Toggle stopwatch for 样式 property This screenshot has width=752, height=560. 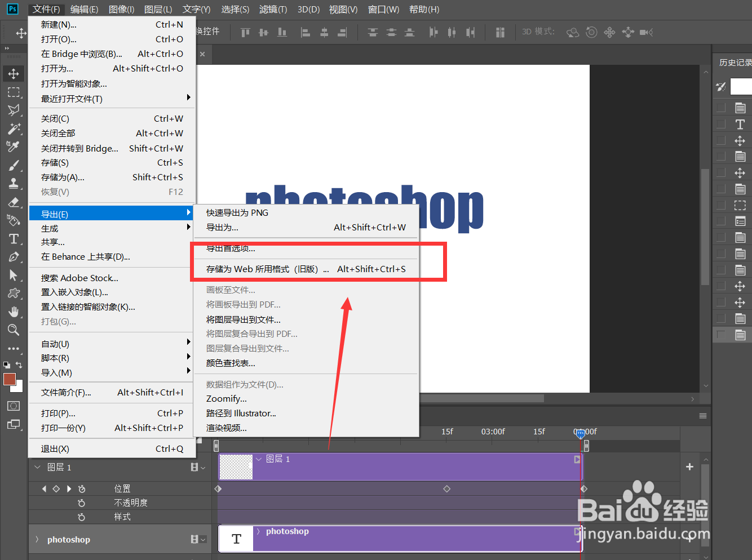click(x=82, y=517)
